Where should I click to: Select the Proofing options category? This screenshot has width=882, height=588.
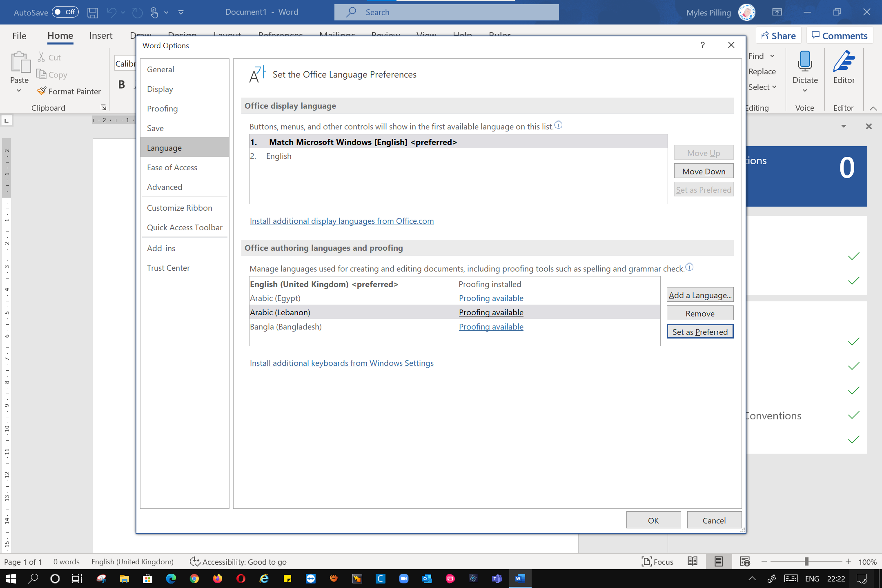click(163, 109)
